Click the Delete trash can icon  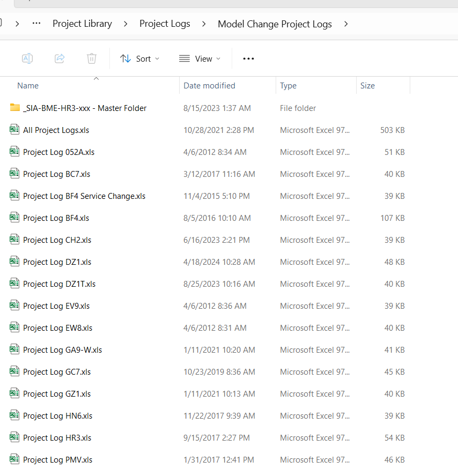pyautogui.click(x=92, y=58)
